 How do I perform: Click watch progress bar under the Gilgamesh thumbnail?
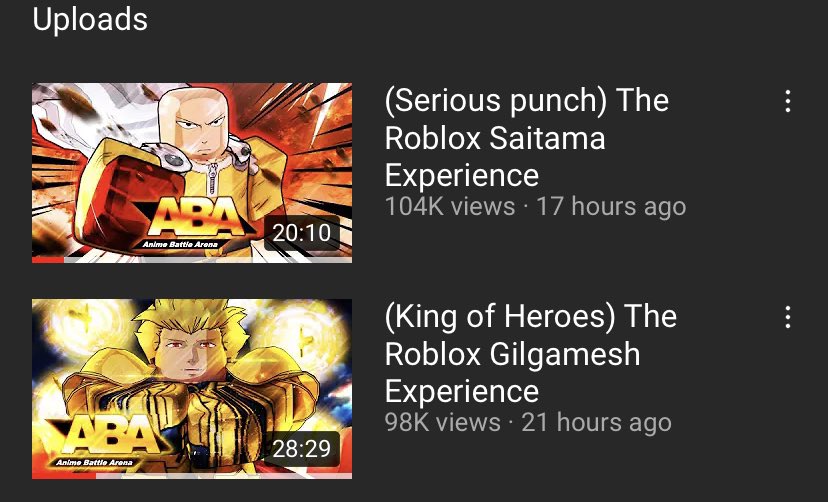(192, 476)
